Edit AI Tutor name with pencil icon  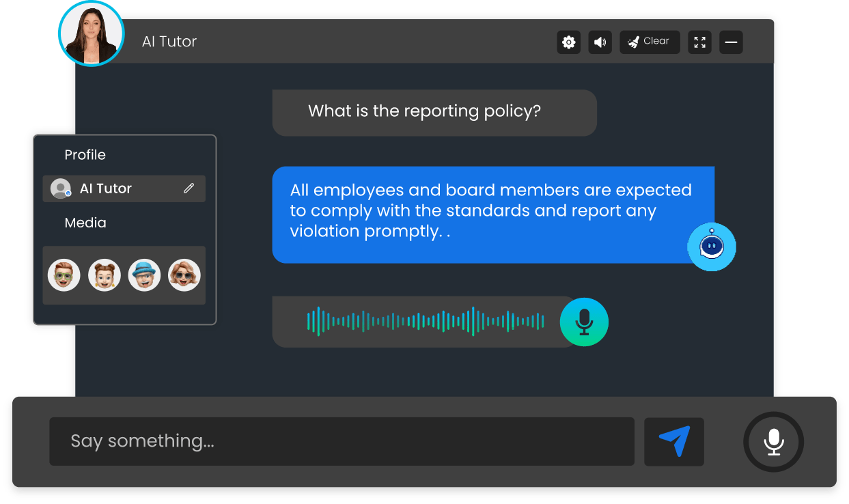pos(189,188)
